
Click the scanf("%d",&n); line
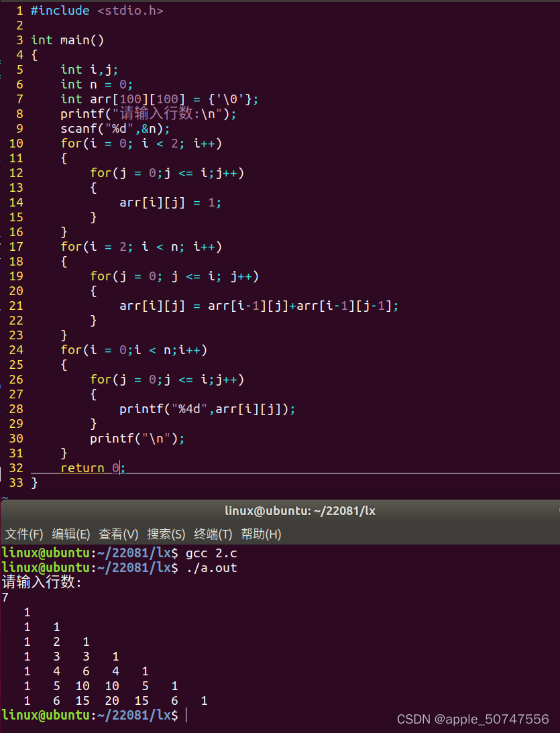[x=115, y=129]
